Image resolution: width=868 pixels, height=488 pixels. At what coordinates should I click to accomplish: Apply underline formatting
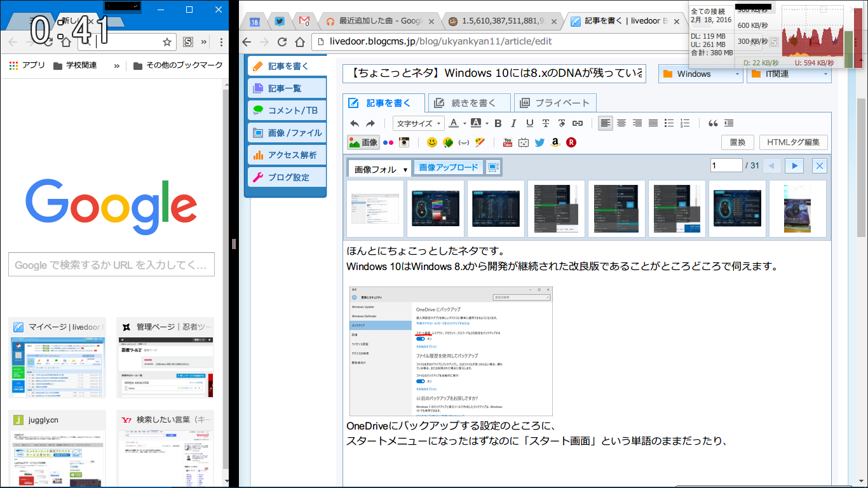click(x=529, y=123)
